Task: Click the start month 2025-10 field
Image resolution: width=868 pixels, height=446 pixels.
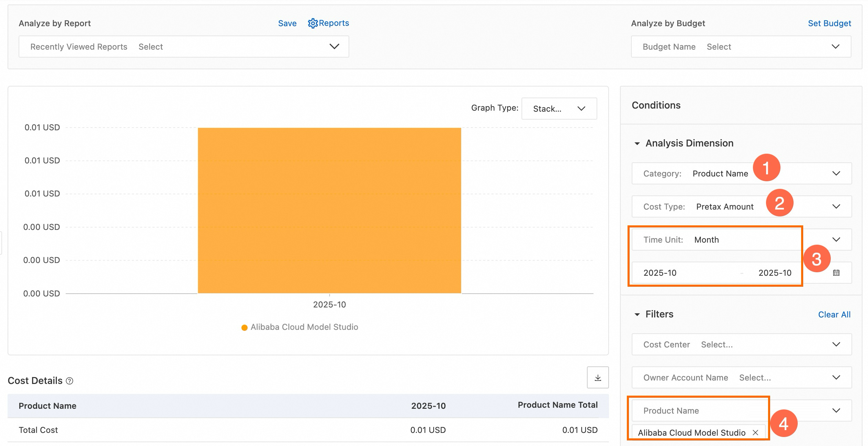Action: 660,273
